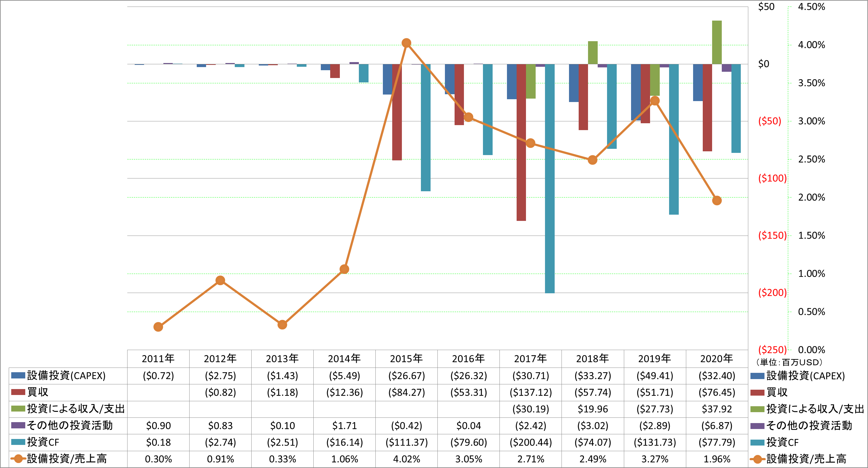Click the 4.02% ratio cell
Viewport: 868px width, 468px height.
coord(406,459)
